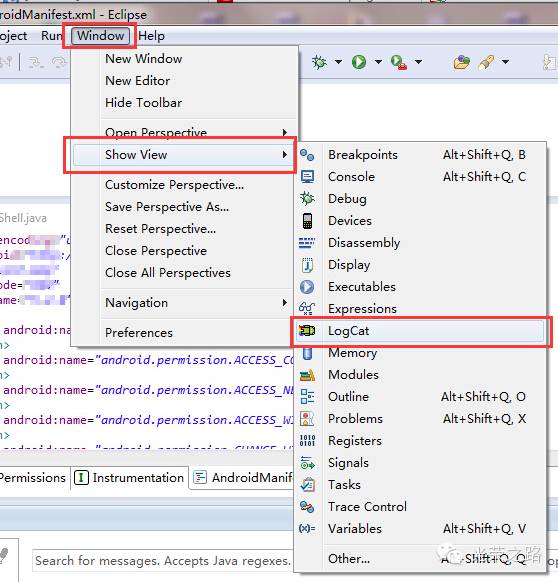Open Other... views dialog

tap(349, 559)
